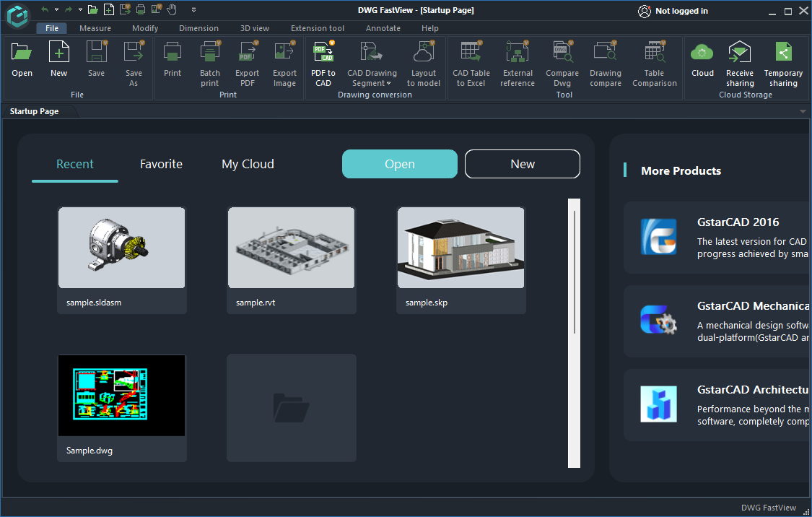Click the External reference icon
The width and height of the screenshot is (812, 517).
[517, 52]
